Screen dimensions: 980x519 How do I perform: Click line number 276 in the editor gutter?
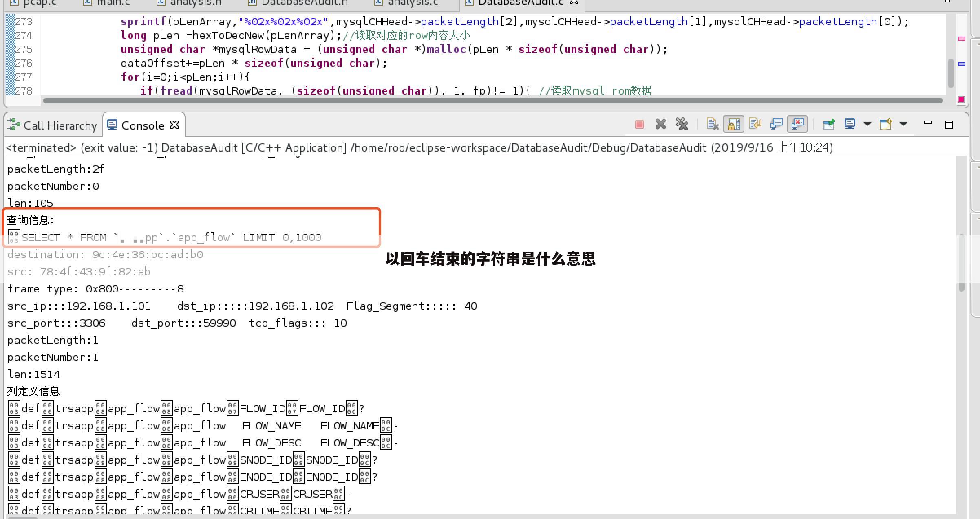coord(24,63)
